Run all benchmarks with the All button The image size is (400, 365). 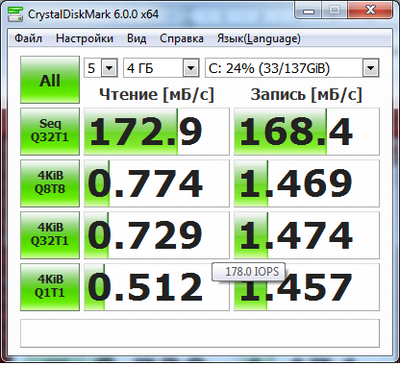(50, 80)
